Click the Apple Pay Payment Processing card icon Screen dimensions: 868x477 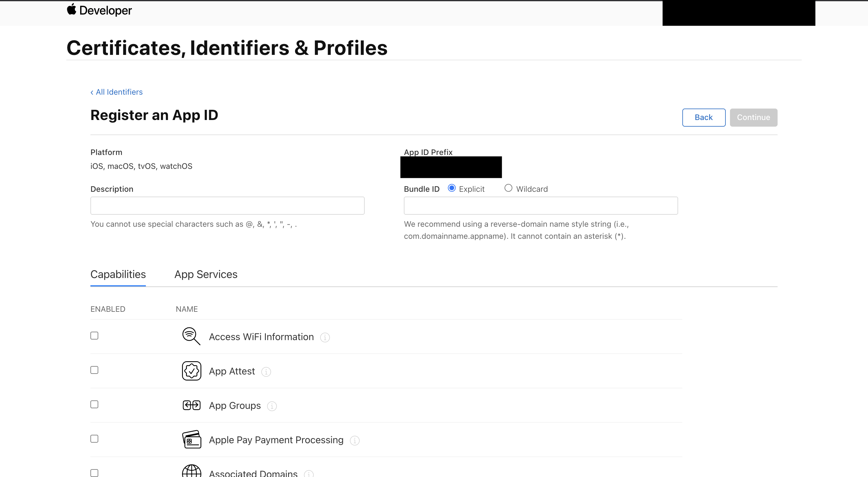[x=191, y=439]
